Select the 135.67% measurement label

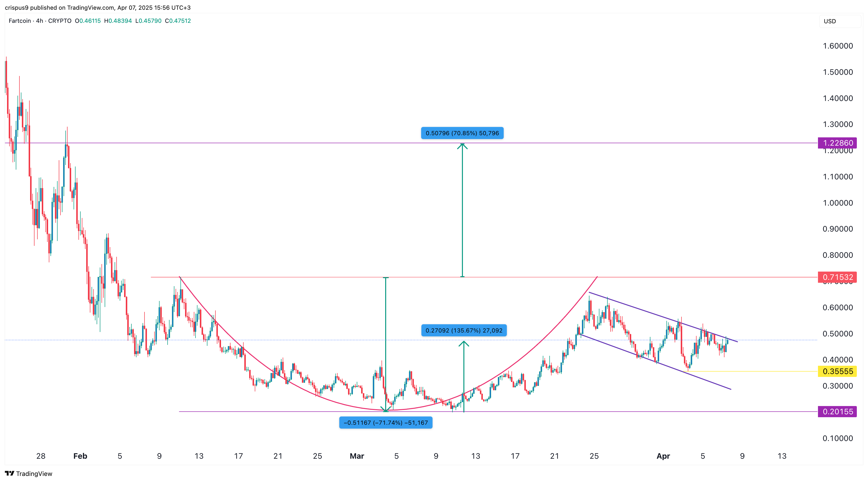(464, 330)
